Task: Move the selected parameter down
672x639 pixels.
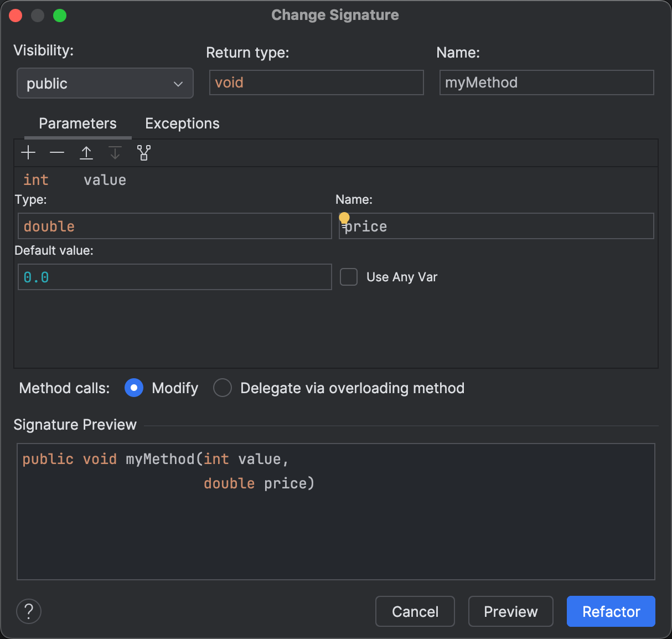Action: pos(115,152)
